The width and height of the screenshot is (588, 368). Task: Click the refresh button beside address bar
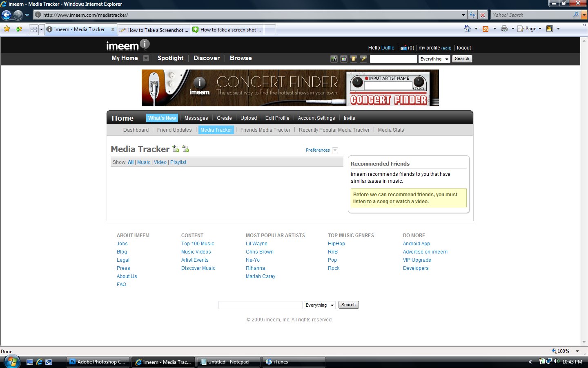pyautogui.click(x=472, y=15)
